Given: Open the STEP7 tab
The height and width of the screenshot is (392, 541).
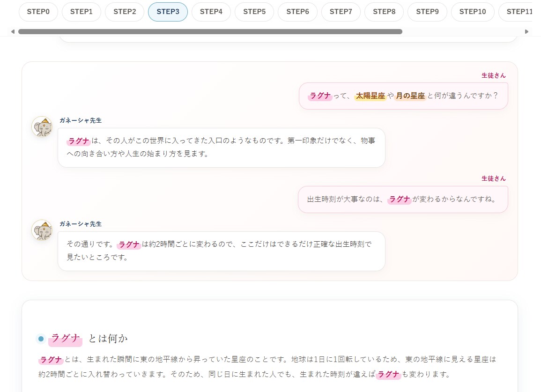Looking at the screenshot, I should pos(341,12).
